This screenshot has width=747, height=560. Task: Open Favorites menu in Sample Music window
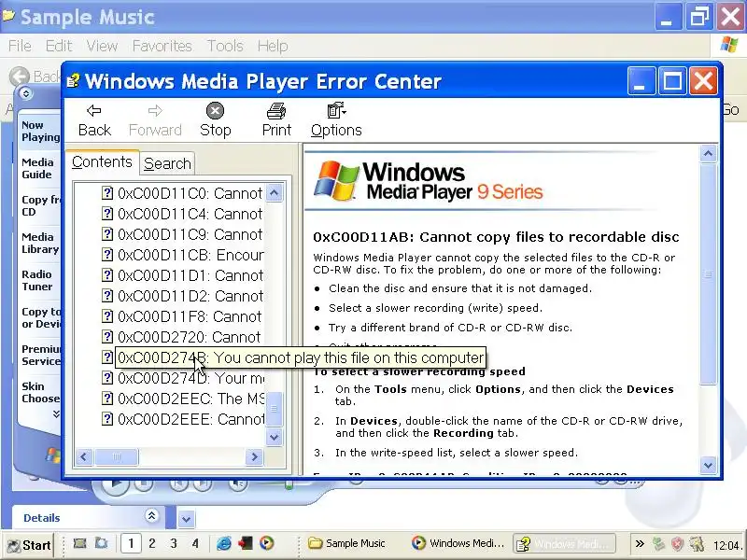click(x=162, y=46)
